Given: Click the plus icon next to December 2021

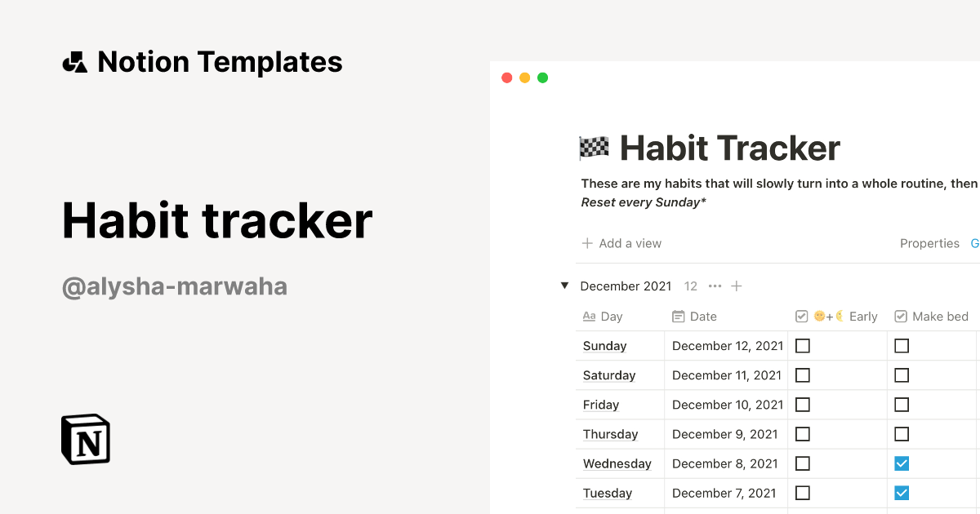Looking at the screenshot, I should tap(736, 286).
